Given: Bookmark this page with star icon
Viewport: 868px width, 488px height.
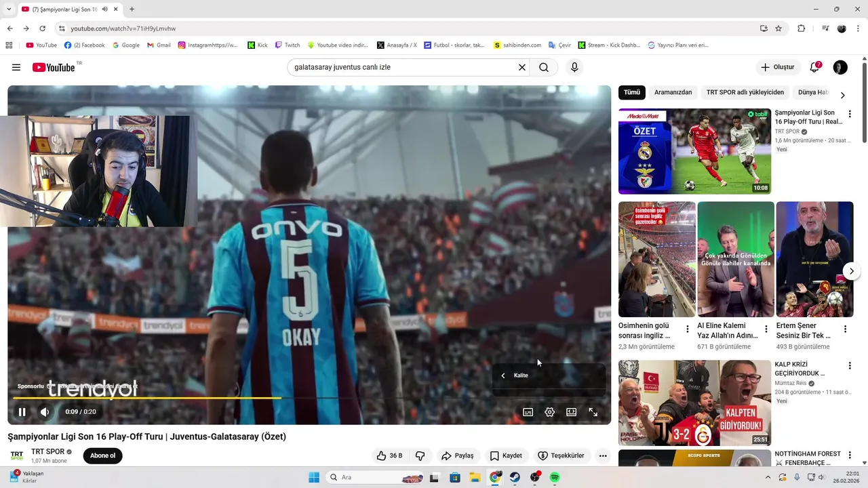Looking at the screenshot, I should point(778,28).
